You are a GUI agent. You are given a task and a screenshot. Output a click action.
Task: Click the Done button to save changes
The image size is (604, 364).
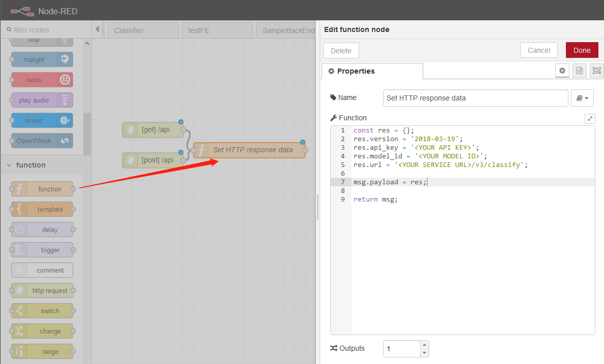click(x=582, y=50)
